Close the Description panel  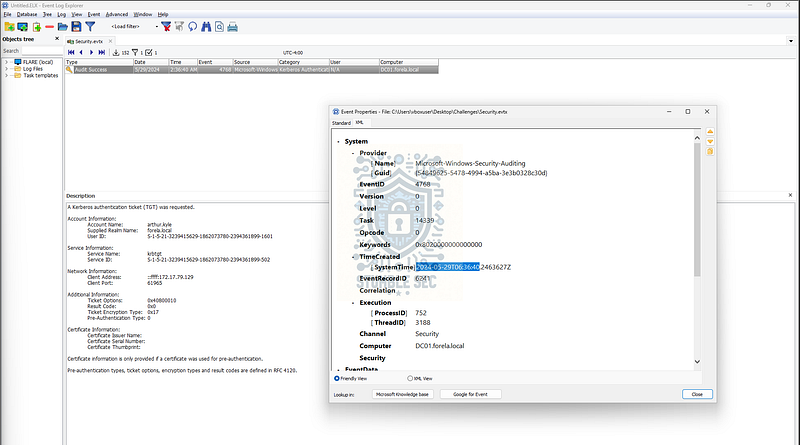point(790,195)
